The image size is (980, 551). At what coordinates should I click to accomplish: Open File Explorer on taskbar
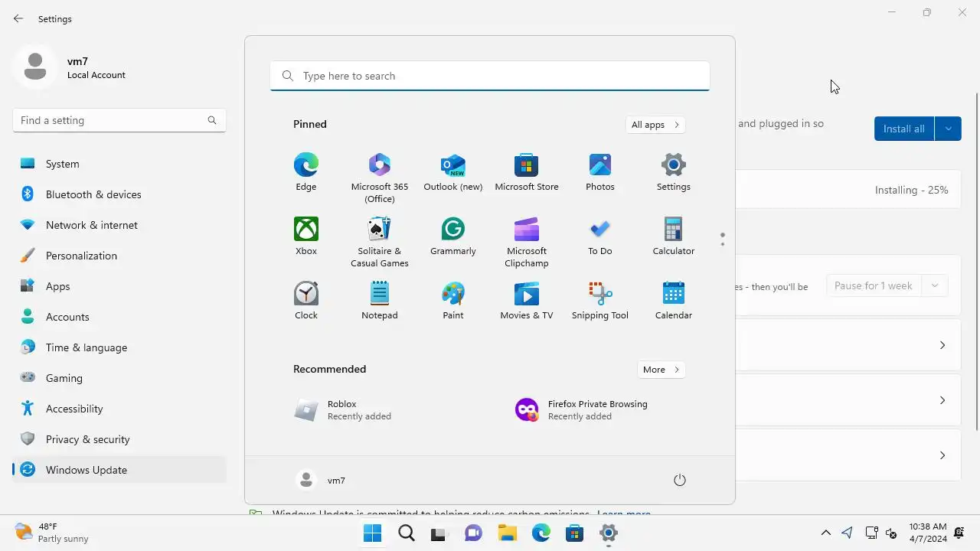507,533
